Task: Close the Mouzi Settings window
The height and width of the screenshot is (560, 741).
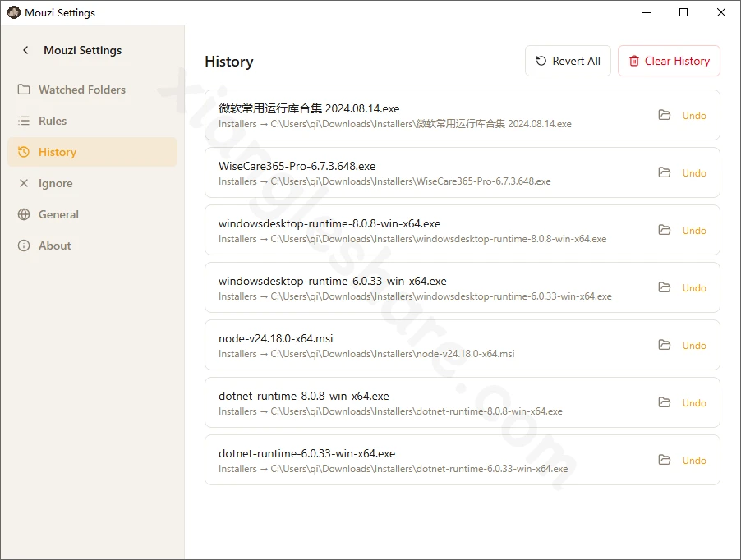Action: tap(720, 13)
